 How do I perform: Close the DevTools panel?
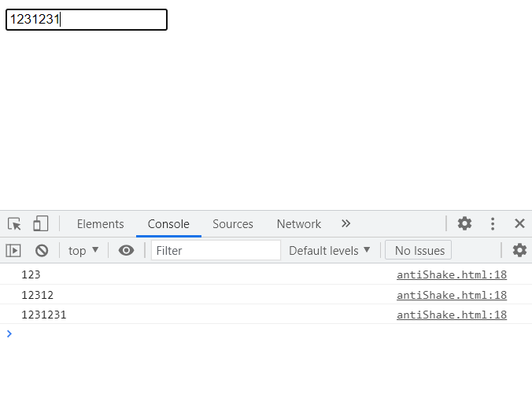[x=519, y=223]
